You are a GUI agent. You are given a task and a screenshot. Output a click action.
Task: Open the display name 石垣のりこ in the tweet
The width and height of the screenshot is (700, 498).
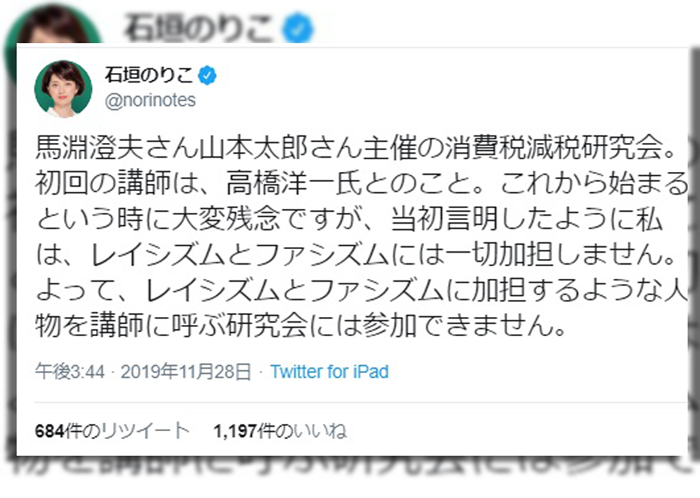tap(149, 75)
